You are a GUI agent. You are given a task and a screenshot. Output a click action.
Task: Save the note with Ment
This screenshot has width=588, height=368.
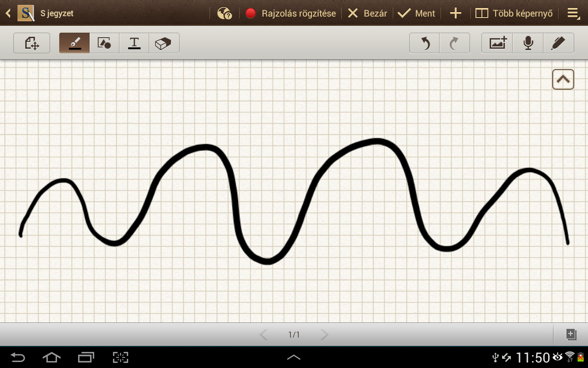(x=416, y=13)
